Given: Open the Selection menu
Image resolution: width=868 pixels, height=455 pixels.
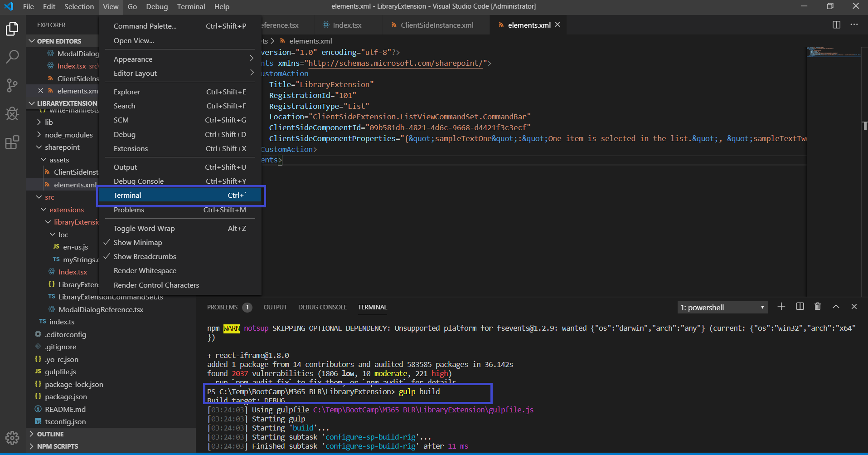Looking at the screenshot, I should 79,6.
